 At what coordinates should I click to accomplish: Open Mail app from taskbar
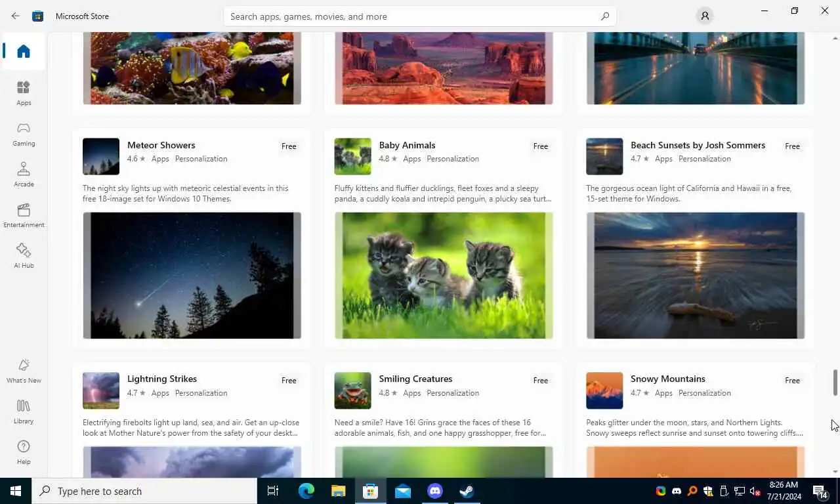(x=402, y=491)
